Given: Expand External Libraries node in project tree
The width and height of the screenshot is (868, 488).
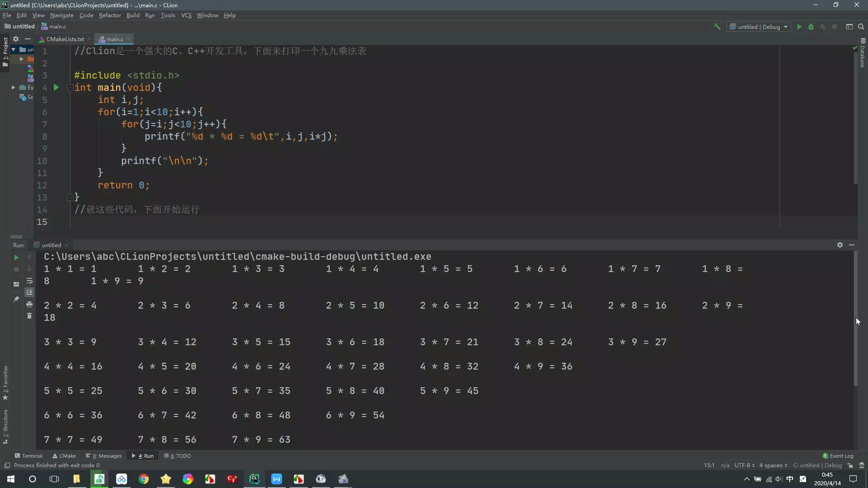Looking at the screenshot, I should tap(14, 88).
